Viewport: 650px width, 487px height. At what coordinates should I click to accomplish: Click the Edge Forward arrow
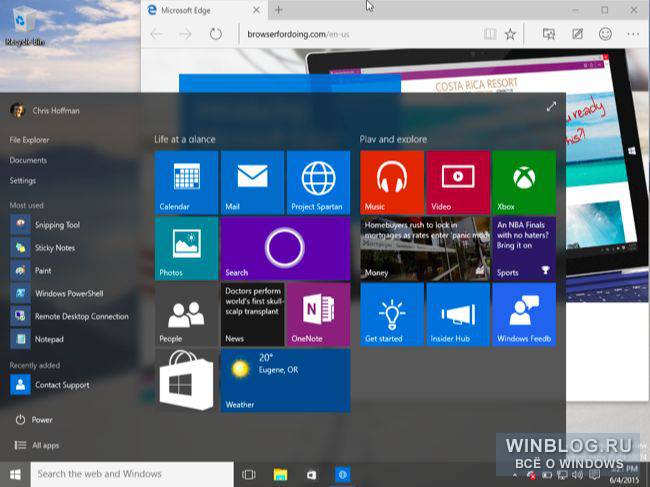185,34
